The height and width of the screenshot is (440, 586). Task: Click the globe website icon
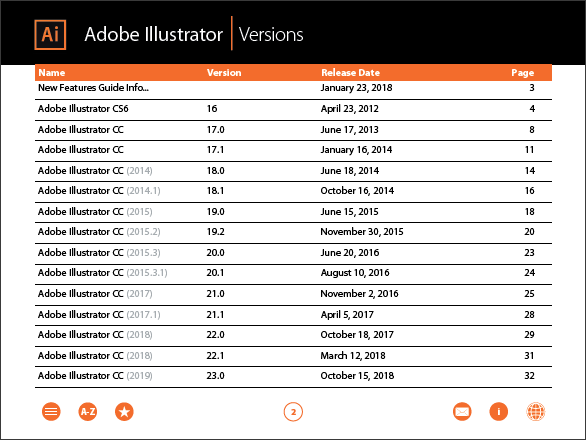coord(536,412)
